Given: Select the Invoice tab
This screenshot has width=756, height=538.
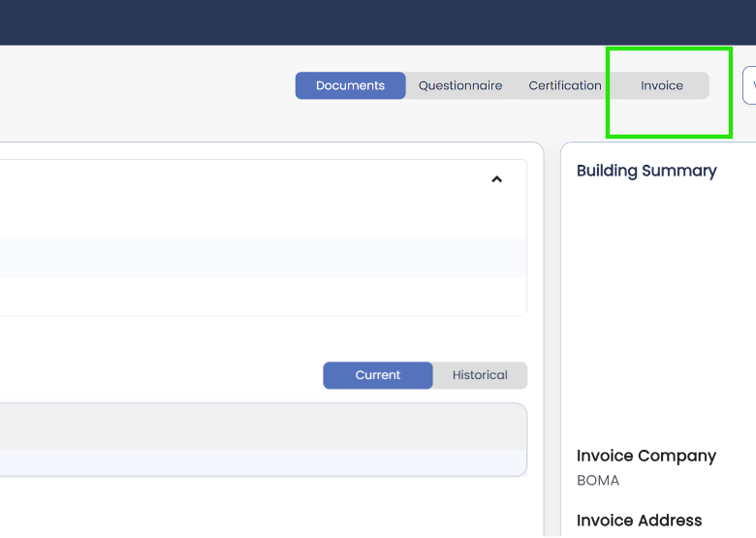Looking at the screenshot, I should click(x=661, y=86).
